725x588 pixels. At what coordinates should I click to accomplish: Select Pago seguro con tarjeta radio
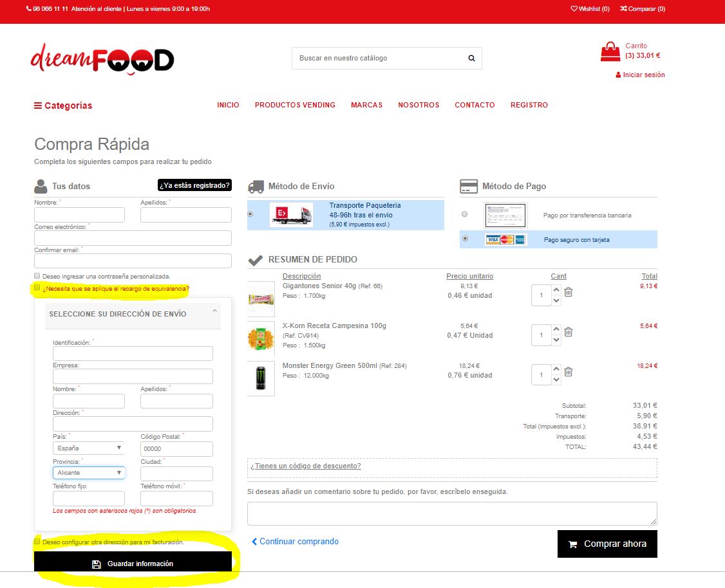[x=465, y=238]
